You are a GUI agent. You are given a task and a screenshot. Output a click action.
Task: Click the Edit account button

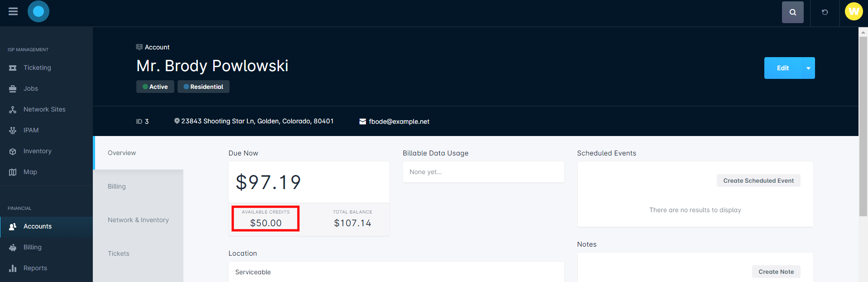point(783,68)
